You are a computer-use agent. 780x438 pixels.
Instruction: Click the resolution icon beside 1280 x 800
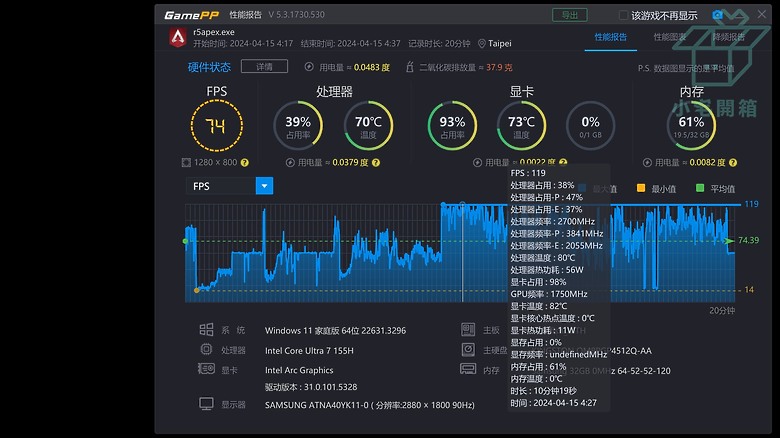(x=186, y=162)
